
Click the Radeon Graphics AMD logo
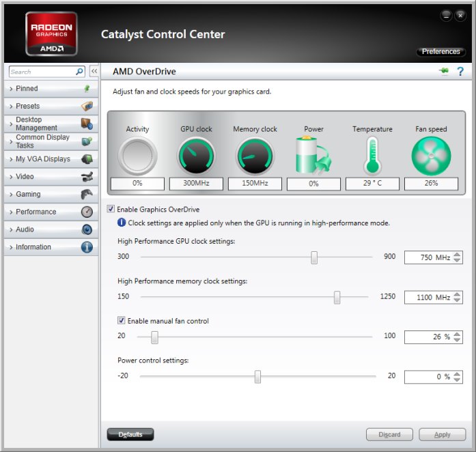point(51,33)
